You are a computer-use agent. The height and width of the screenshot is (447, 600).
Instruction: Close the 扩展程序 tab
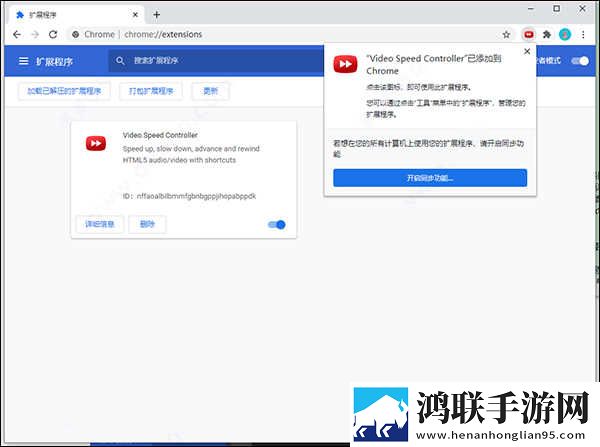pyautogui.click(x=135, y=15)
